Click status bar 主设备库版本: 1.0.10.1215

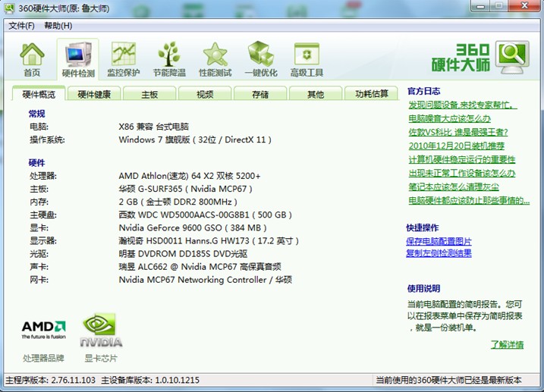click(x=150, y=380)
